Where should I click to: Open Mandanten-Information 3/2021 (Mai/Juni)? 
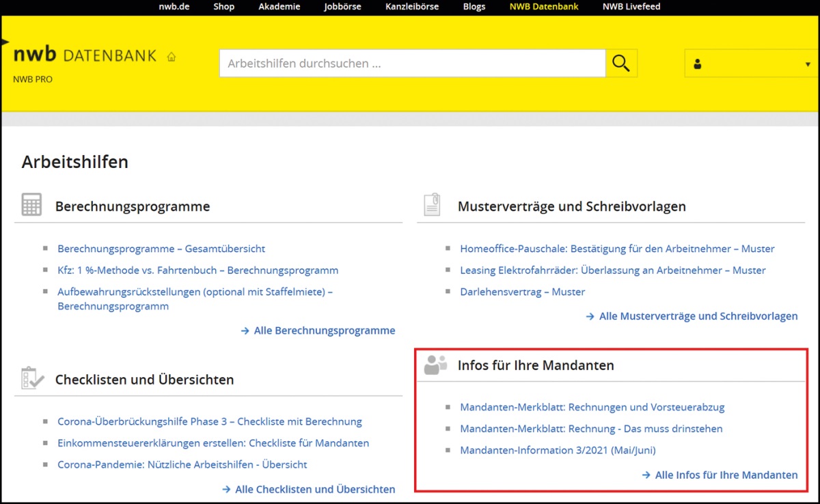pyautogui.click(x=558, y=450)
